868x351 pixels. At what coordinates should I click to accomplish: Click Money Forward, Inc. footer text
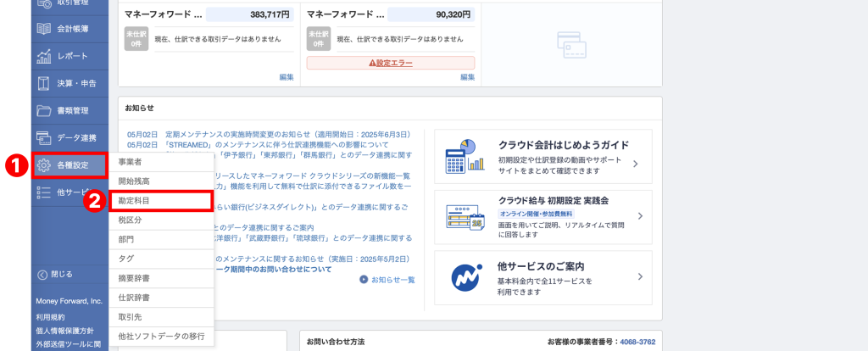click(x=70, y=301)
